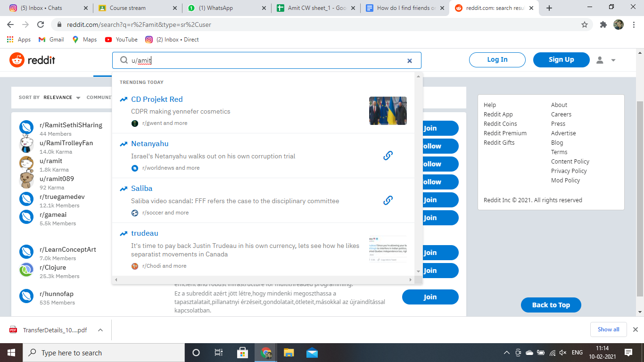Viewport: 644px width, 362px height.
Task: Bookmark this page with the star icon
Action: [585, 25]
